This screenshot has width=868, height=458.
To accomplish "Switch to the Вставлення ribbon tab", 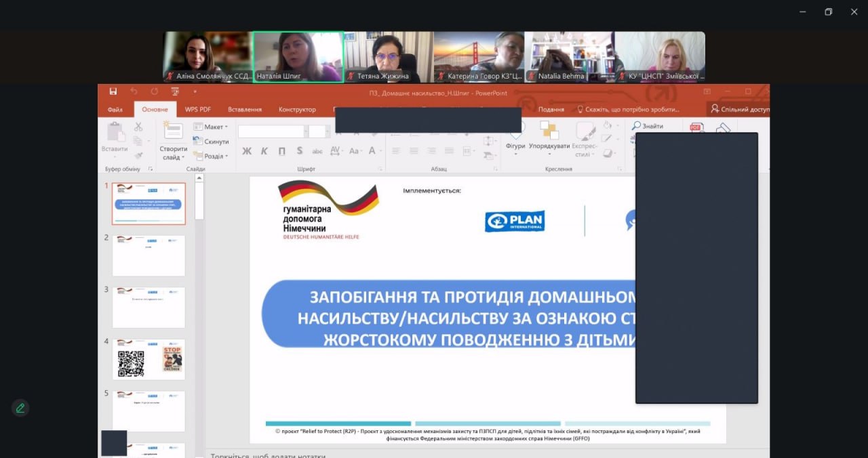I will [245, 110].
